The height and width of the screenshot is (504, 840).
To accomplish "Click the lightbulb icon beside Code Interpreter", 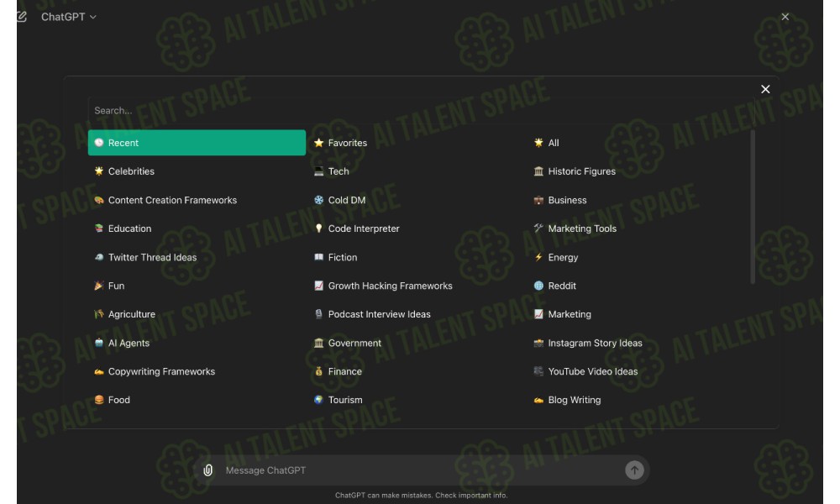I will coord(318,228).
